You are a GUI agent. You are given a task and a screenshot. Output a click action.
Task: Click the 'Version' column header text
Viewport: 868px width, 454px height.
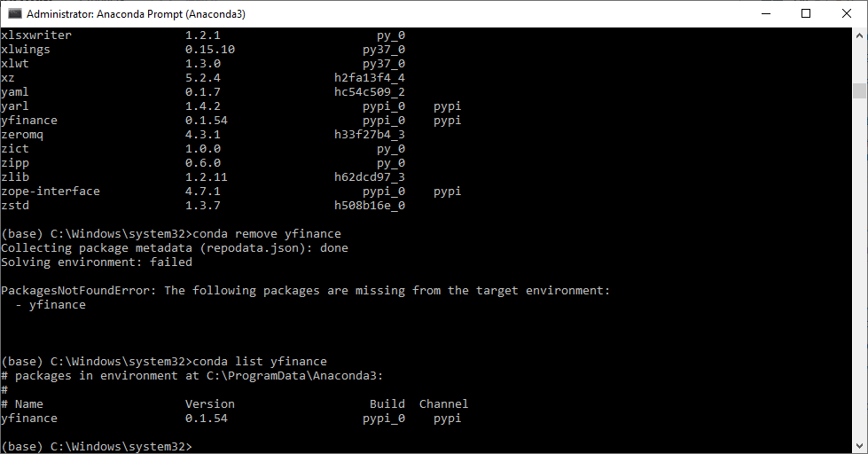coord(209,403)
